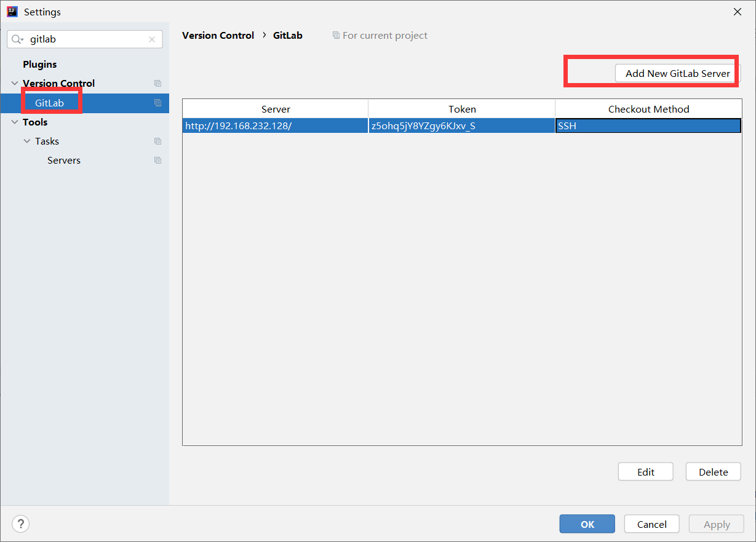Click the Version Control breadcrumb
This screenshot has width=756, height=542.
[x=218, y=36]
